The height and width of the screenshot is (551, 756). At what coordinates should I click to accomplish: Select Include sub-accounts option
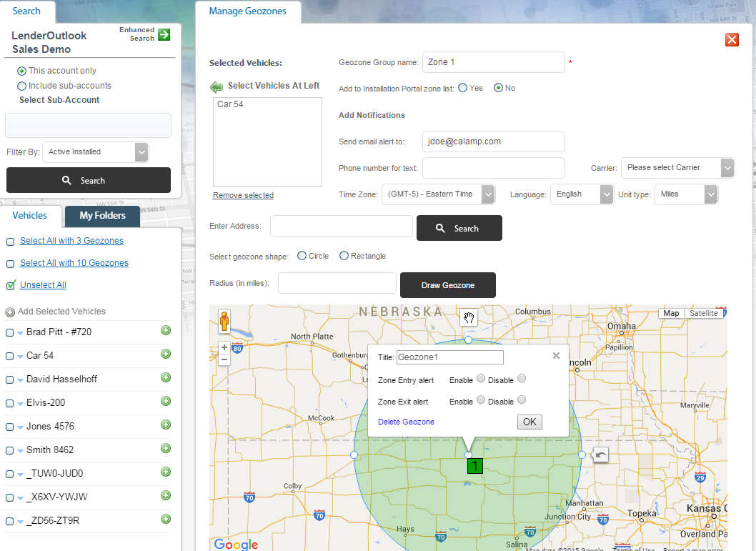coord(21,86)
